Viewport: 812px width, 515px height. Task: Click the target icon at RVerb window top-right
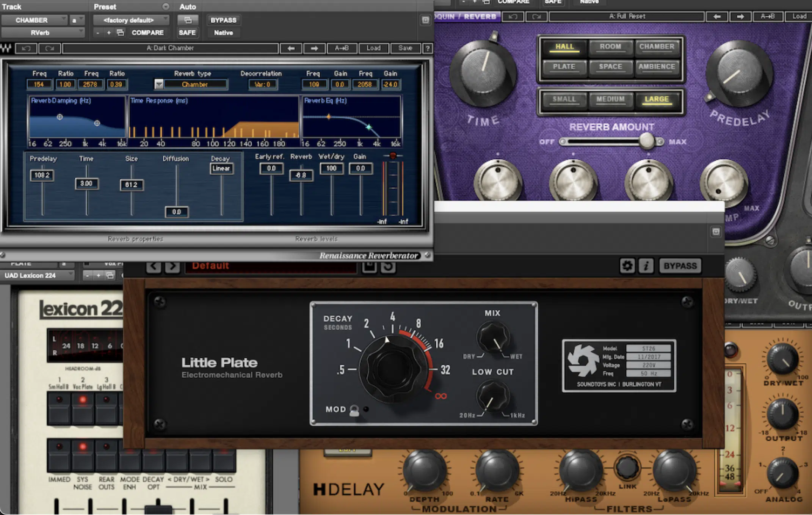point(425,20)
